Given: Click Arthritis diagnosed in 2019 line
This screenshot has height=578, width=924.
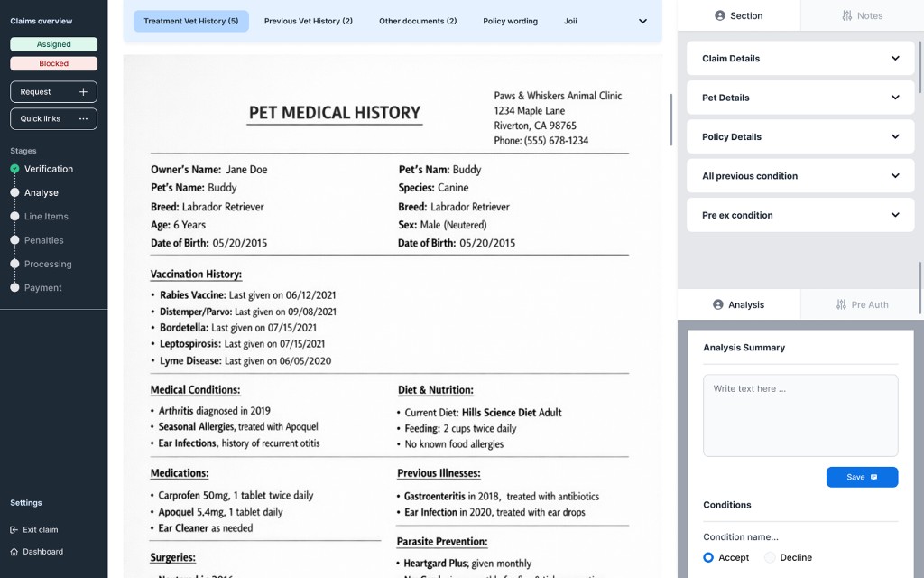Looking at the screenshot, I should pos(214,411).
